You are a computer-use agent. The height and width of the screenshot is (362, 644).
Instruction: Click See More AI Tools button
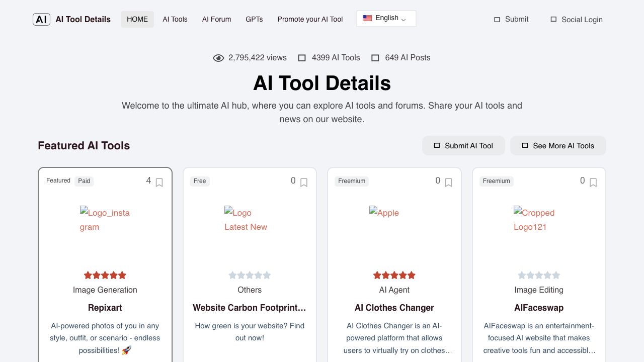[x=558, y=146]
